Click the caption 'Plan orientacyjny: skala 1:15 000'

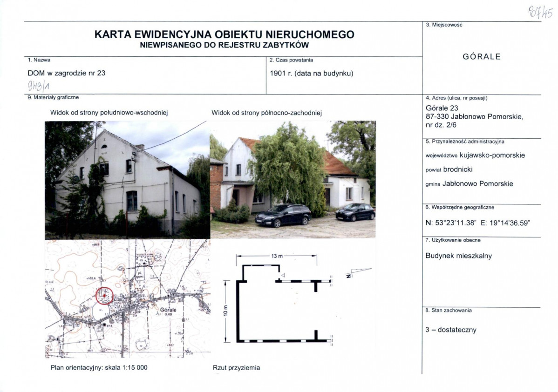pos(99,367)
